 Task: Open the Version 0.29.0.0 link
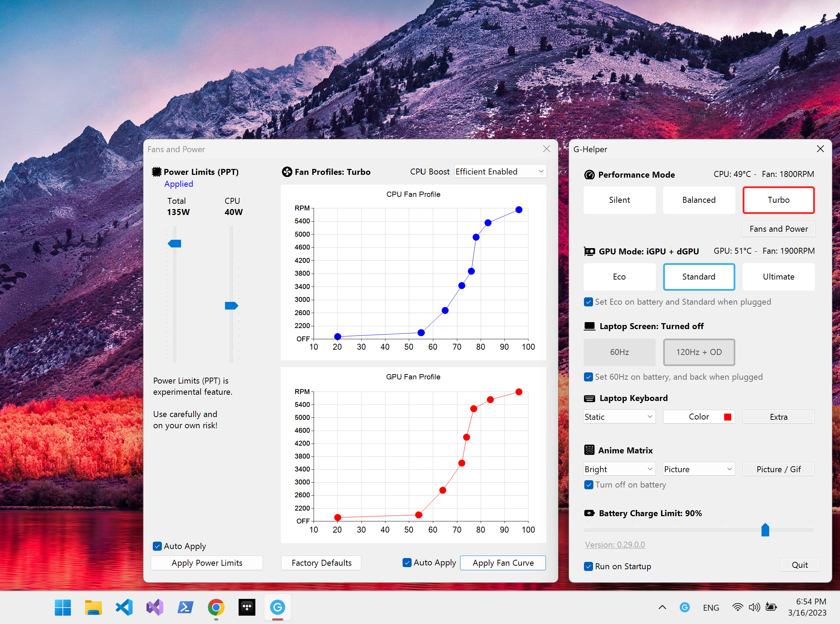point(615,544)
